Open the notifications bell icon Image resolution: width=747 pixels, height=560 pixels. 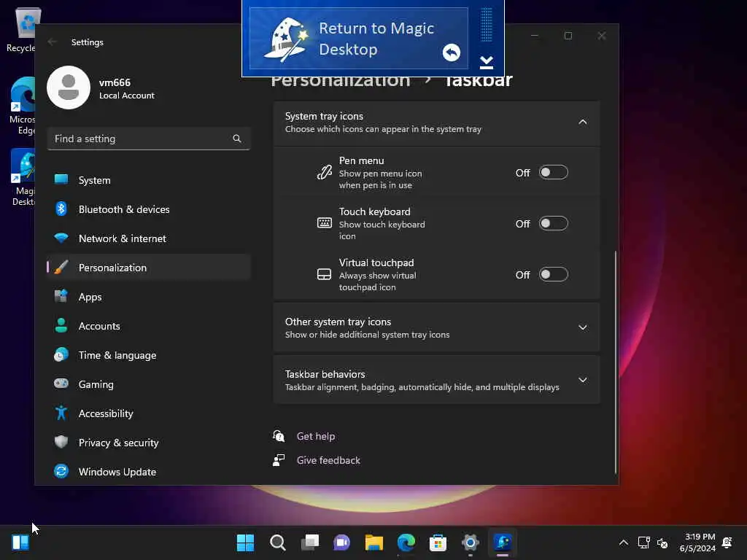tap(727, 542)
